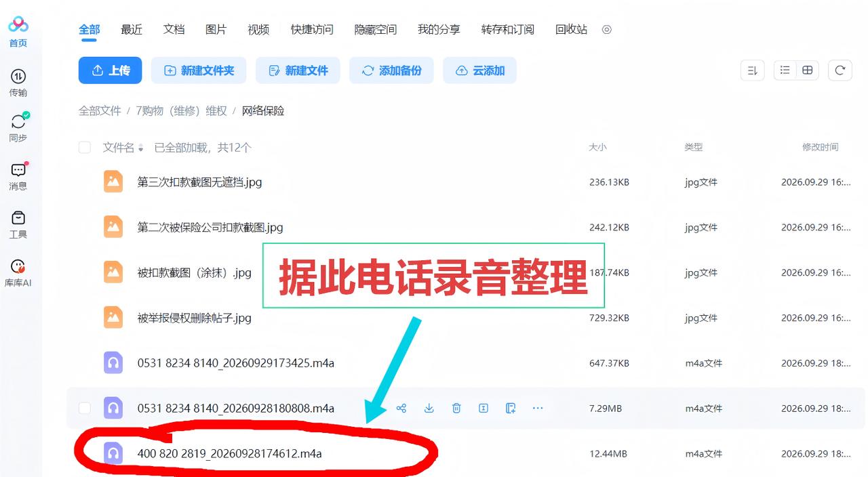Screen dimensions: 868x477
Task: Click the image icon of 第三次扣款截图无遮挡.jpg
Action: [113, 182]
